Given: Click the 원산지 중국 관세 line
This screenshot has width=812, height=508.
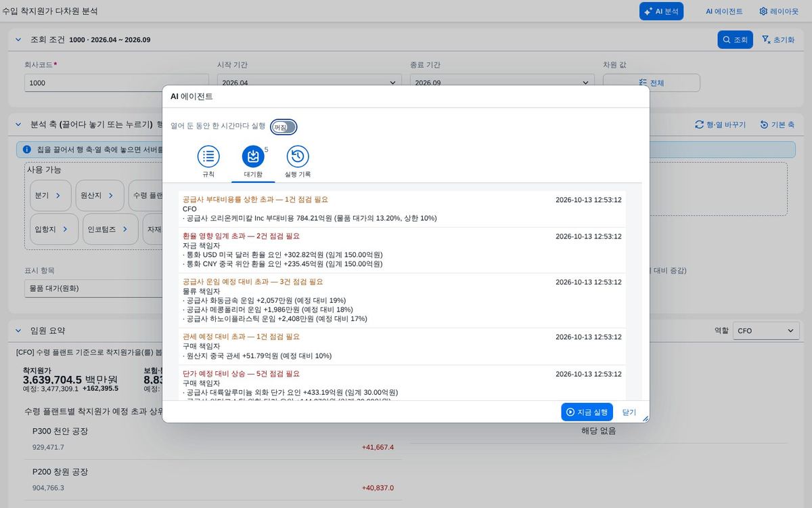Looking at the screenshot, I should coord(257,356).
